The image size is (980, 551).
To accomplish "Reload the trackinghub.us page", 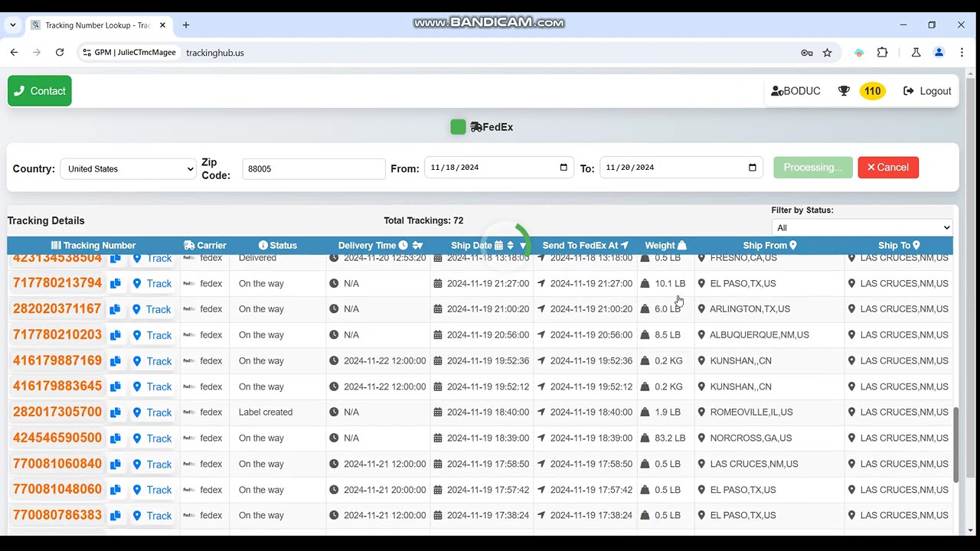I will pyautogui.click(x=60, y=52).
